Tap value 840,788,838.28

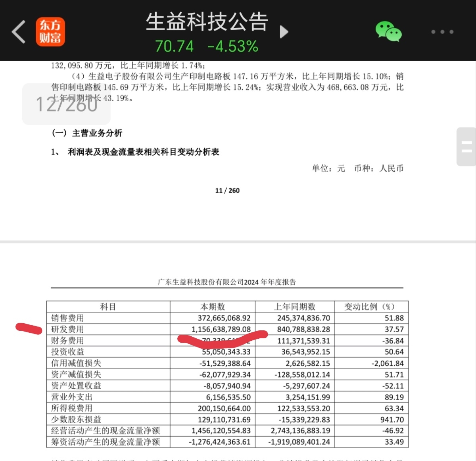point(303,329)
